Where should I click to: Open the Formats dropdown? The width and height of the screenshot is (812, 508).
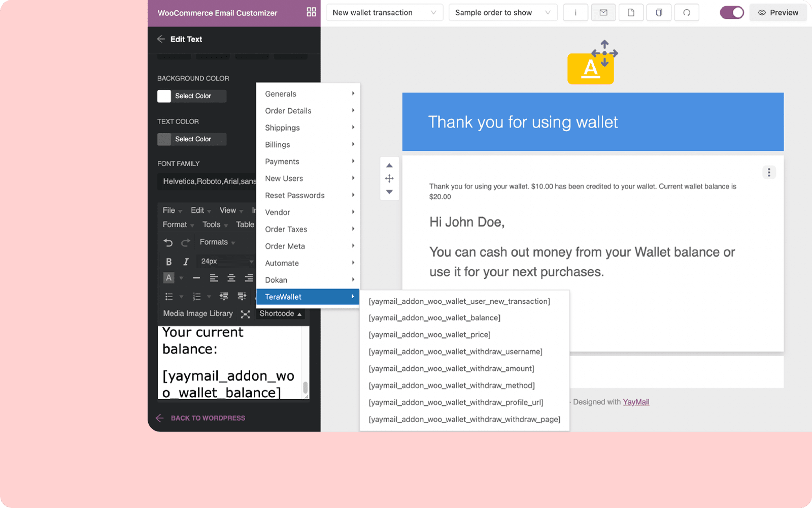pyautogui.click(x=217, y=242)
